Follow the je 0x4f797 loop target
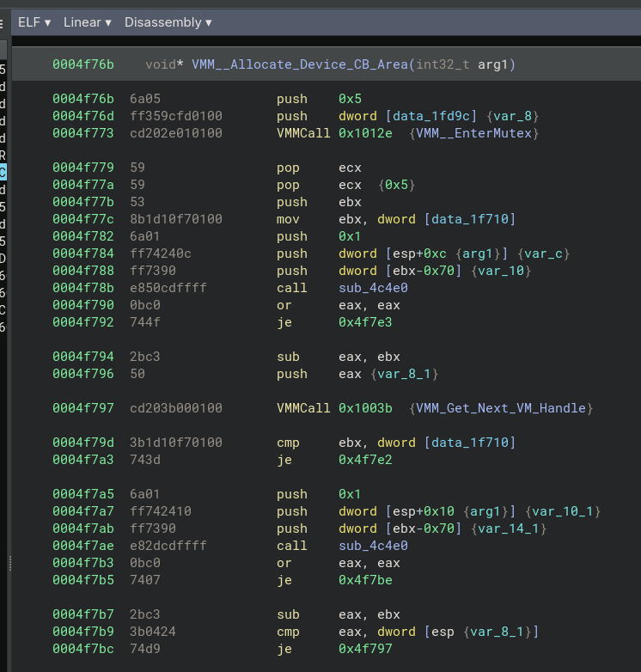 (x=366, y=649)
